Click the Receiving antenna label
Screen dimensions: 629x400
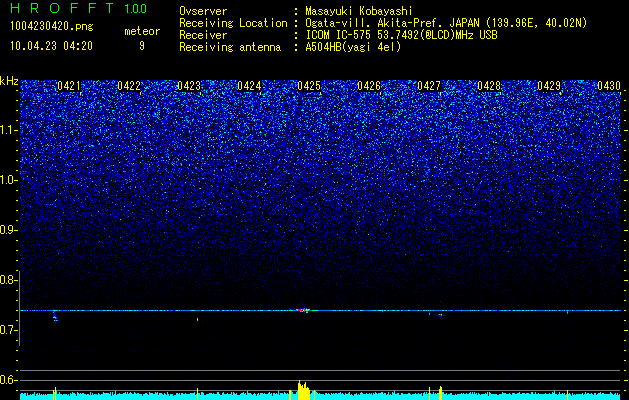click(x=230, y=47)
